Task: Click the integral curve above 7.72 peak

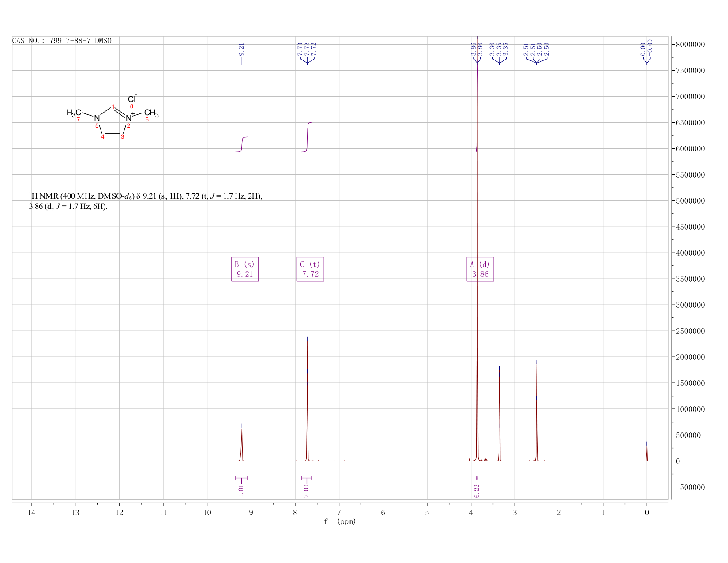Action: [307, 137]
